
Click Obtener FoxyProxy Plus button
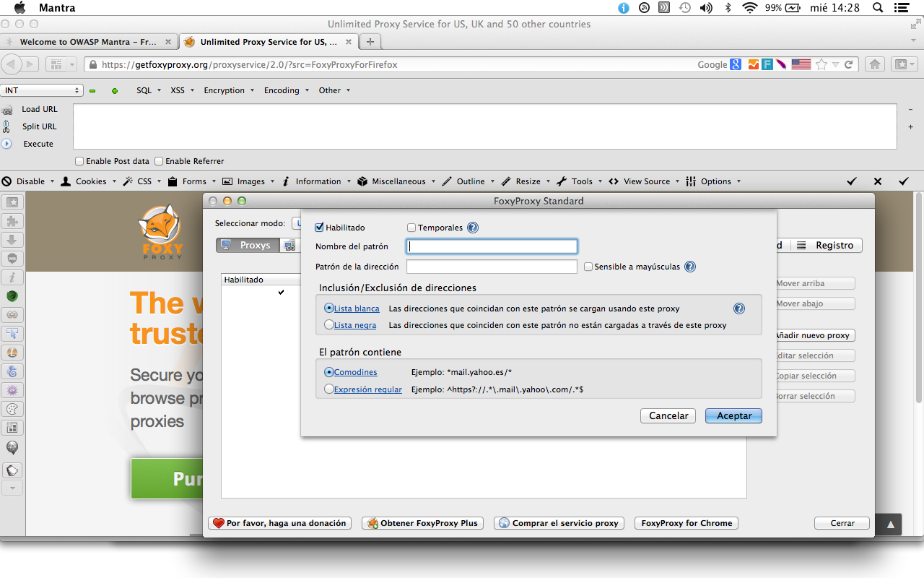pyautogui.click(x=422, y=523)
